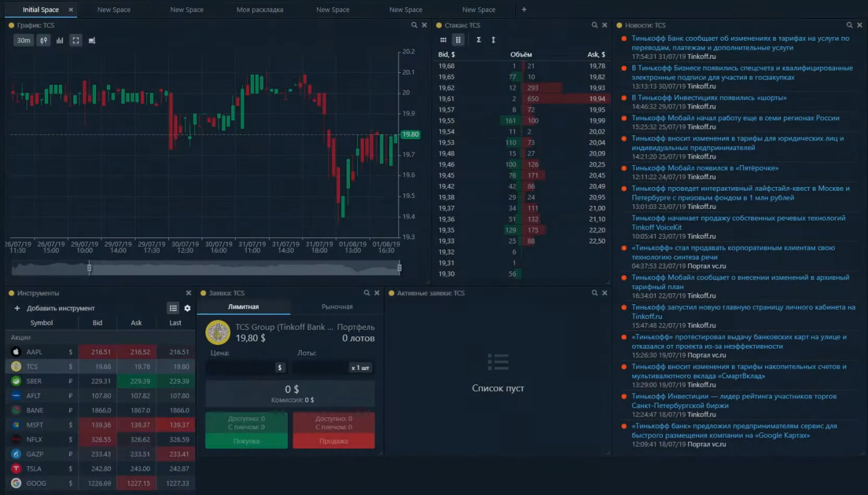Click the TCS Group logo in order form
Viewport: 868px width, 495px height.
218,332
